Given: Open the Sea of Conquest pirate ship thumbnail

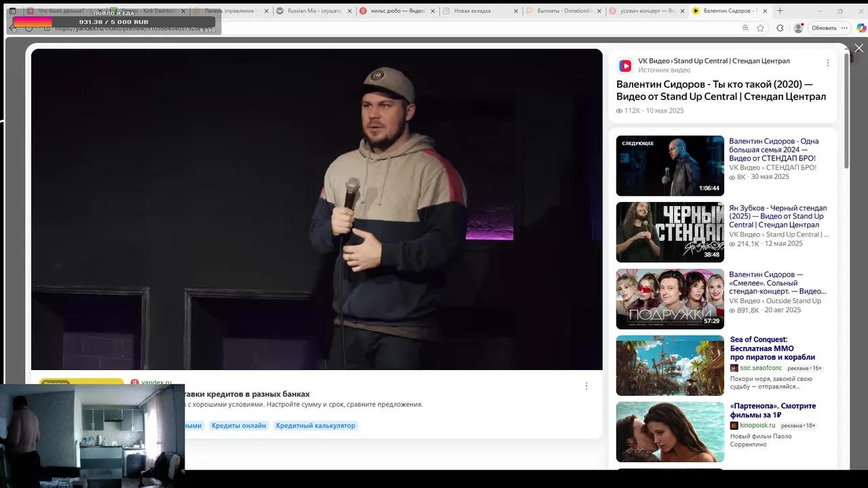Looking at the screenshot, I should [x=670, y=365].
